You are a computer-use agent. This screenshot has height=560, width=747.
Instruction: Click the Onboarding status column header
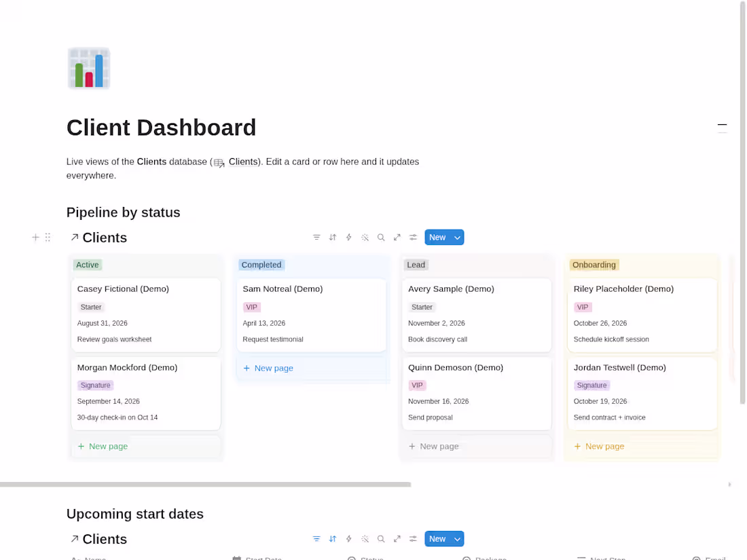click(x=594, y=265)
